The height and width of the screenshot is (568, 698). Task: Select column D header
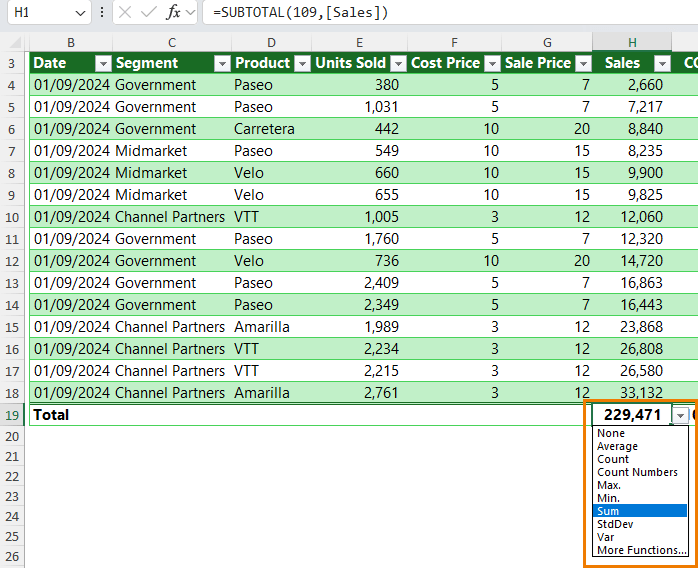271,43
